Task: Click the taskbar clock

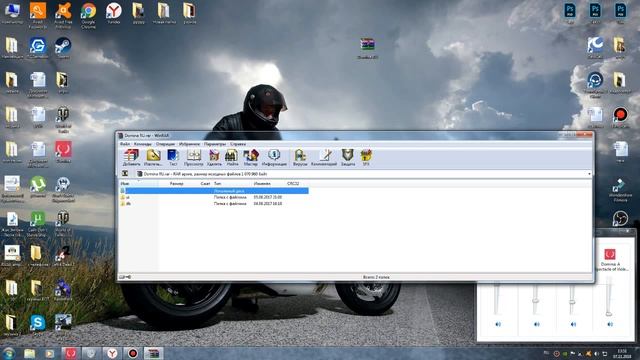Action: coord(622,353)
